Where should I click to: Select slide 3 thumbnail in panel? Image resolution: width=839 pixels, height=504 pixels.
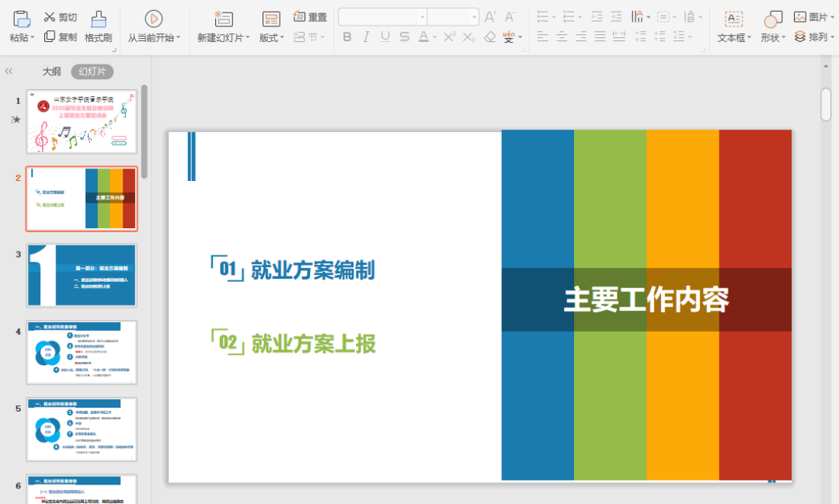tap(82, 275)
